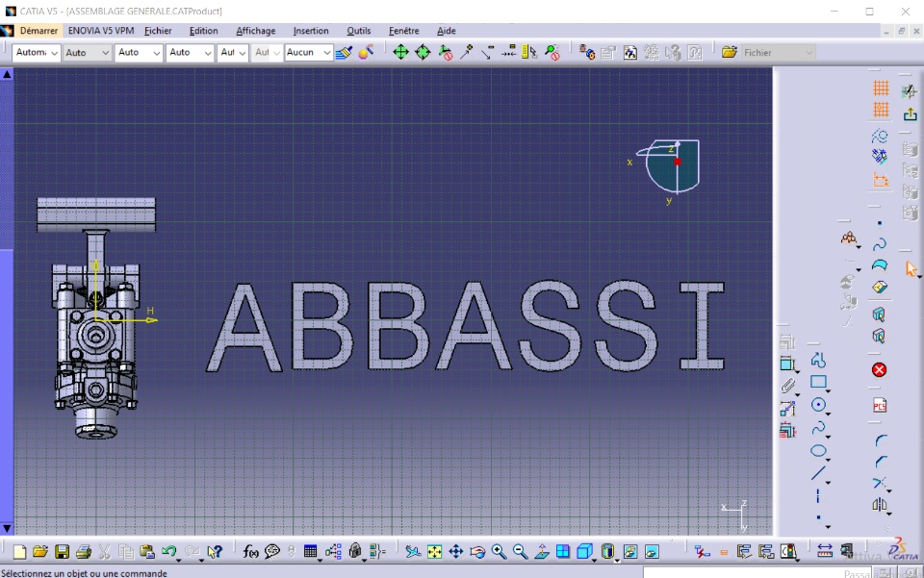This screenshot has height=578, width=924.
Task: Select the Spline sketch tool
Action: [818, 428]
